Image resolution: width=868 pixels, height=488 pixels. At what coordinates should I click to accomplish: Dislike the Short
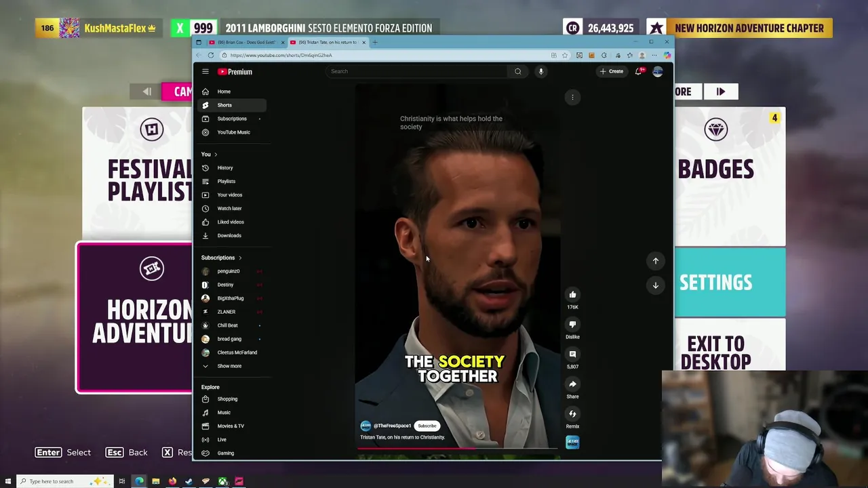coord(572,325)
